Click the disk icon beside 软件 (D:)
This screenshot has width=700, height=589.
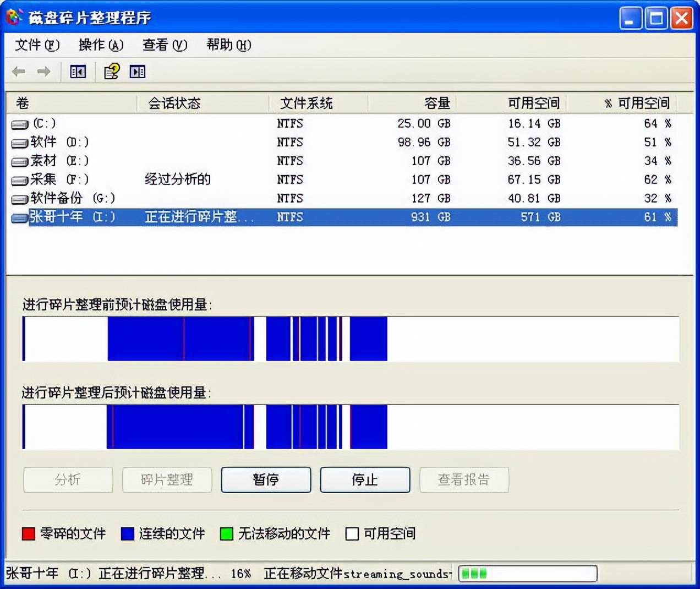point(19,143)
